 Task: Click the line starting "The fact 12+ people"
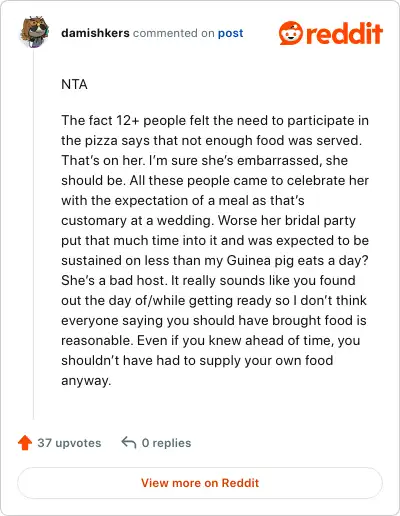click(215, 120)
